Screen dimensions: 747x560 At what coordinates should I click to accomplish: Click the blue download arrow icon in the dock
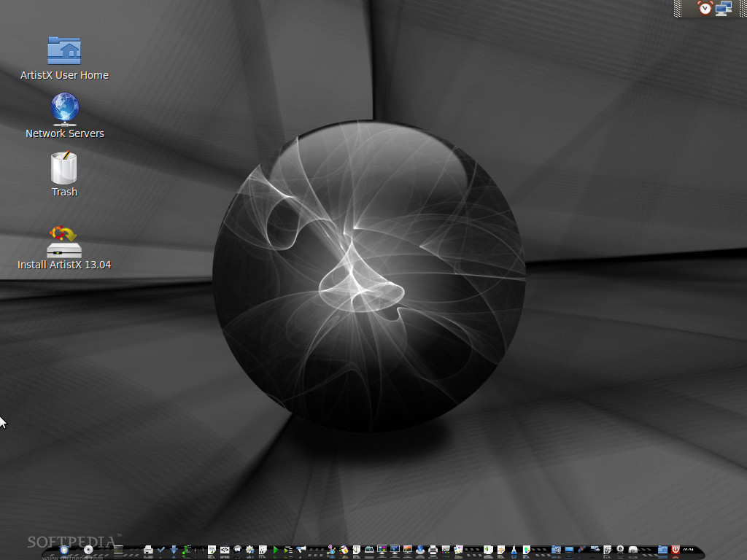tap(175, 548)
